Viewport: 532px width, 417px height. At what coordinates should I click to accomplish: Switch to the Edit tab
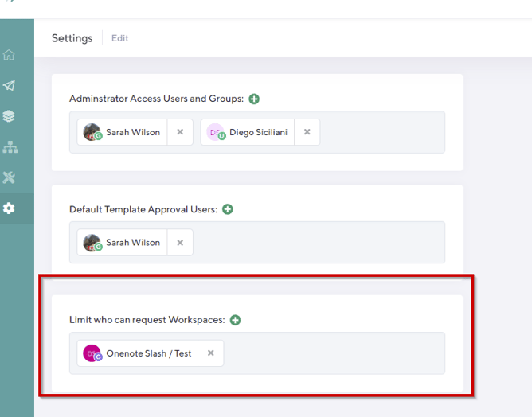(119, 38)
